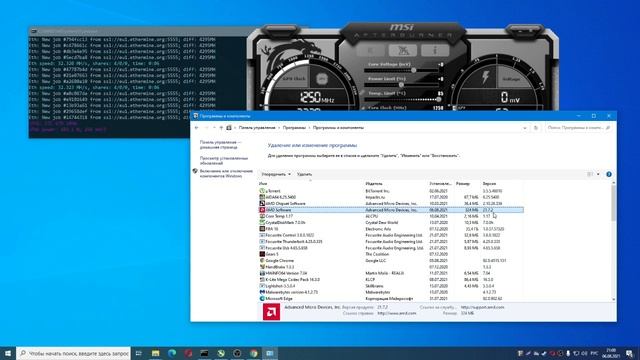Image resolution: width=640 pixels, height=360 pixels.
Task: Select the Lightshot row
Action: (x=391, y=286)
